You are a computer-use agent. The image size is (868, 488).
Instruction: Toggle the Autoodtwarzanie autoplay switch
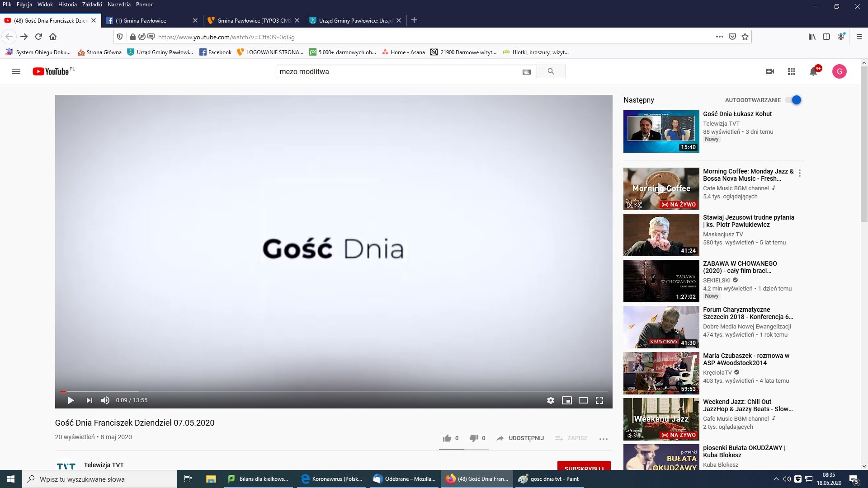(x=793, y=100)
